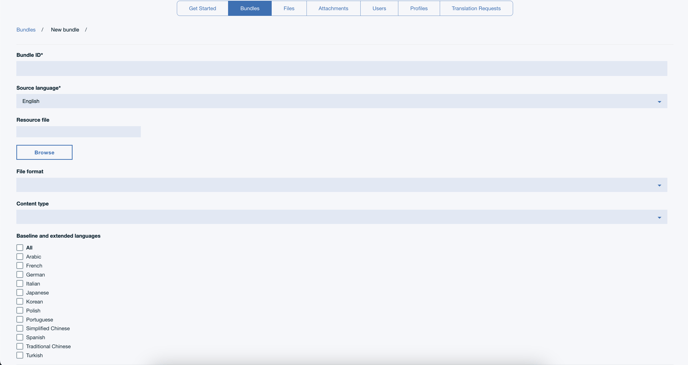The width and height of the screenshot is (688, 365).
Task: Go to the Users tab
Action: coord(379,8)
